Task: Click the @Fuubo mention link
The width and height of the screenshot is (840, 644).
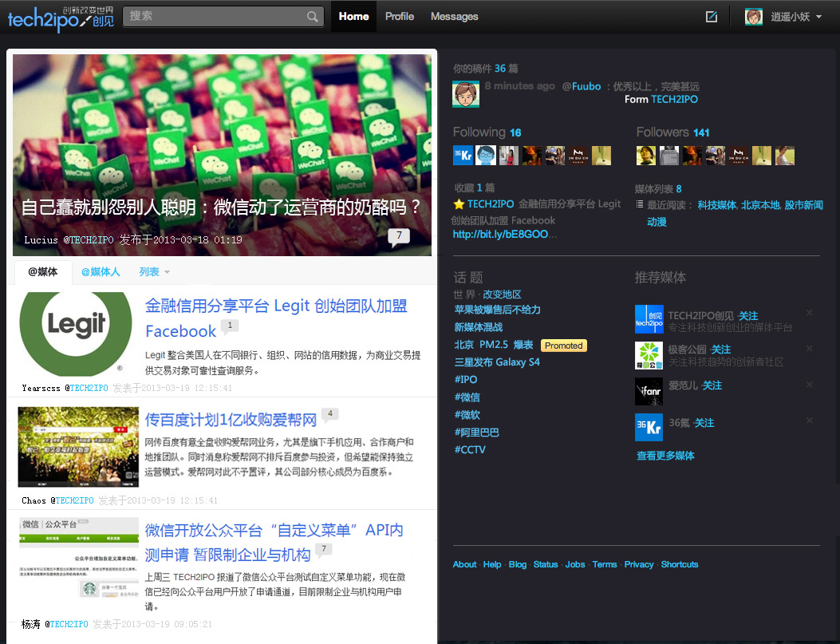Action: pyautogui.click(x=582, y=86)
